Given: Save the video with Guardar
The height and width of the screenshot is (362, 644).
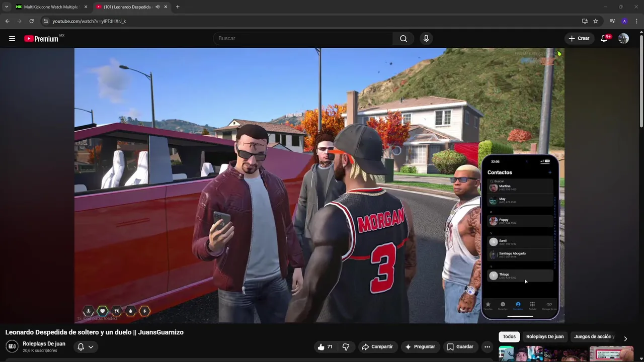Looking at the screenshot, I should 460,347.
